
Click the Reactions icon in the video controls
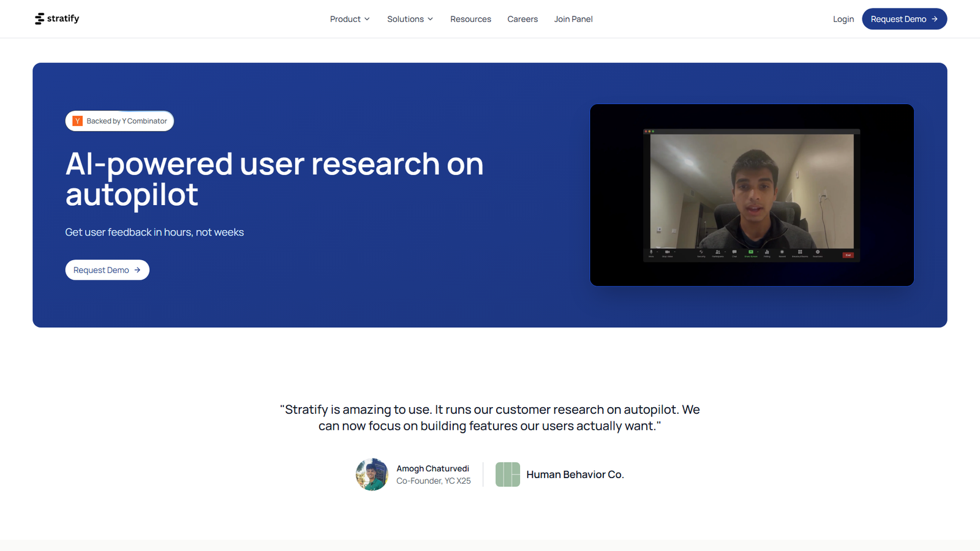pyautogui.click(x=817, y=251)
